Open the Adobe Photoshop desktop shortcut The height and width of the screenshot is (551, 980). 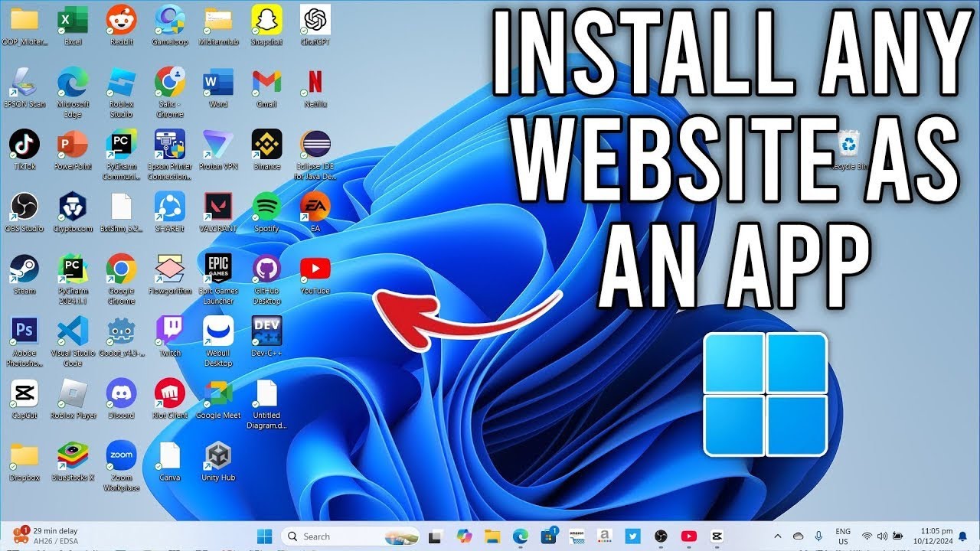pos(24,340)
